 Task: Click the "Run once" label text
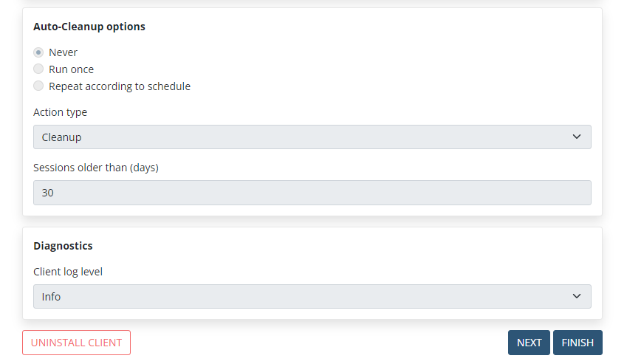click(71, 69)
